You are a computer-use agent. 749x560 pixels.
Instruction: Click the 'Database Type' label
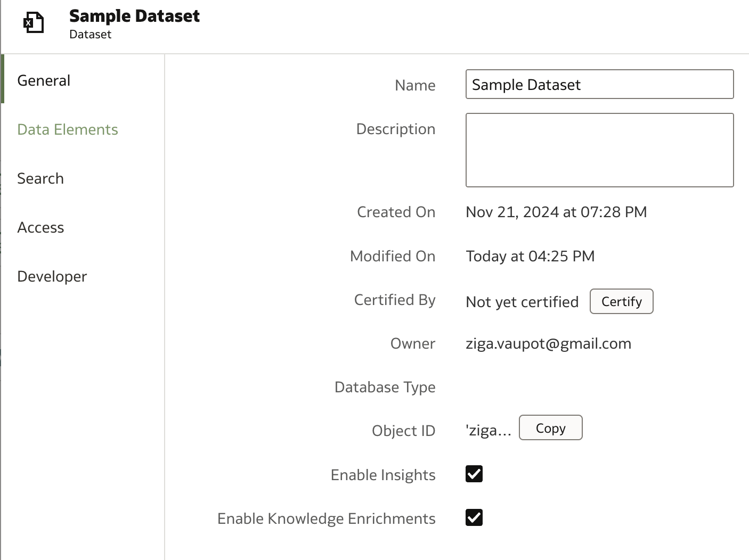pyautogui.click(x=385, y=388)
